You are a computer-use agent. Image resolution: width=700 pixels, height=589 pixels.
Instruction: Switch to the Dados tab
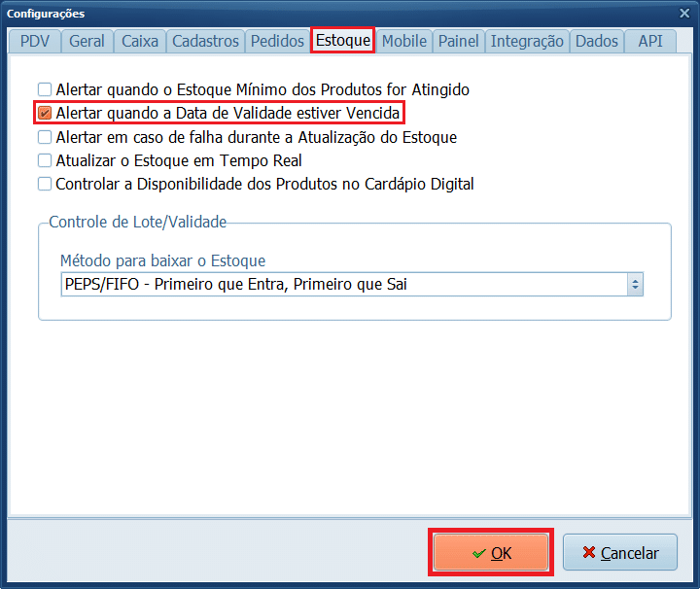tap(596, 41)
